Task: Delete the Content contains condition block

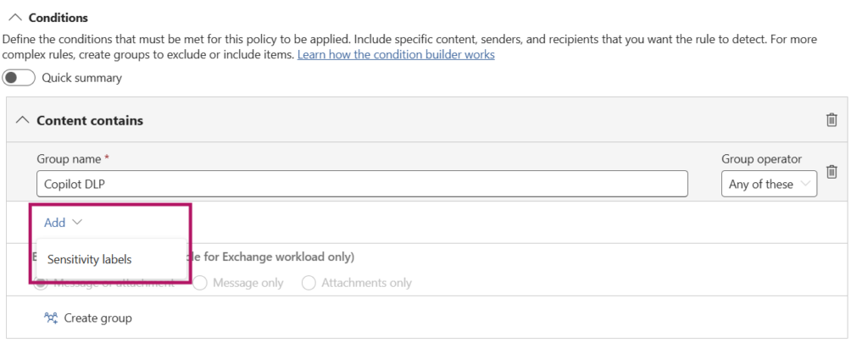Action: (832, 120)
